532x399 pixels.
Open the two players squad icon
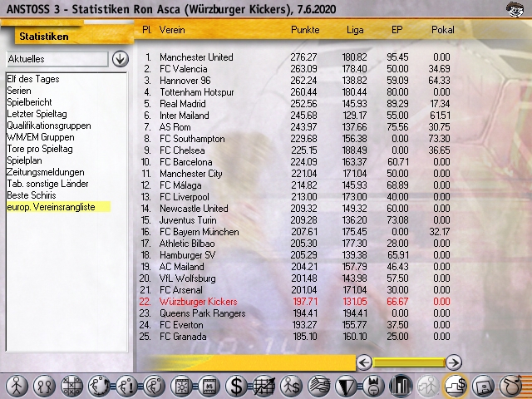[x=44, y=386]
